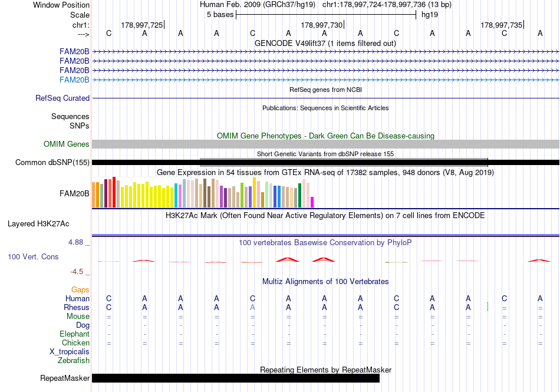This screenshot has height=392, width=560.
Task: Click the 4.88 PhyloP upper limit
Action: [x=75, y=242]
